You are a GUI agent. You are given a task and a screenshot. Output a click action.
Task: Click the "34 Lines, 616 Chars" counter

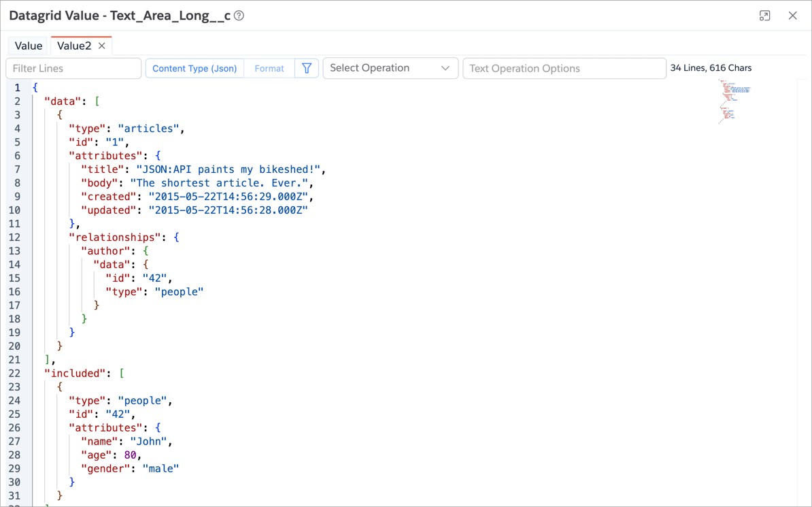pyautogui.click(x=711, y=68)
